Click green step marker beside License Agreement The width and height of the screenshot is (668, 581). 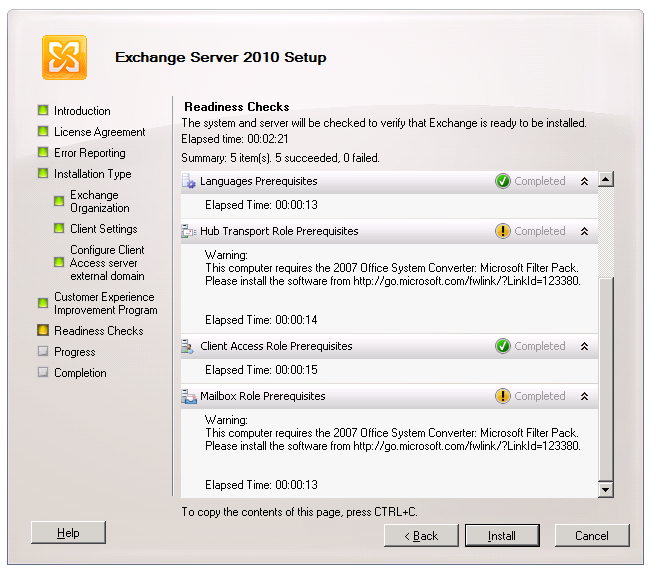tap(43, 131)
